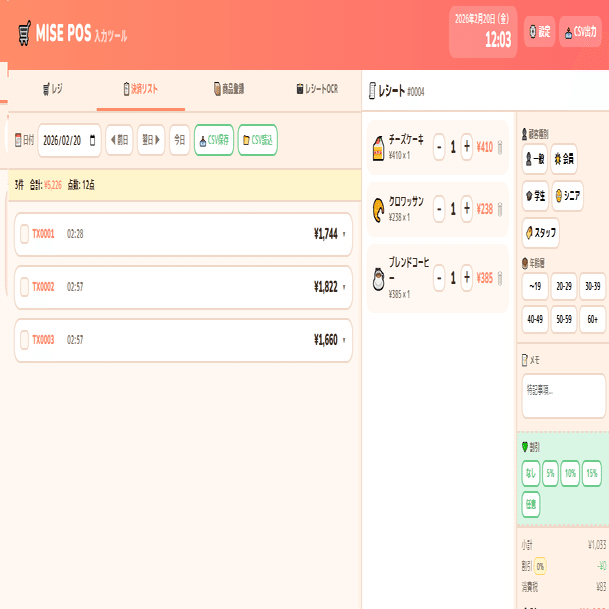Click the croissant product icon
This screenshot has height=609, width=609.
378,210
